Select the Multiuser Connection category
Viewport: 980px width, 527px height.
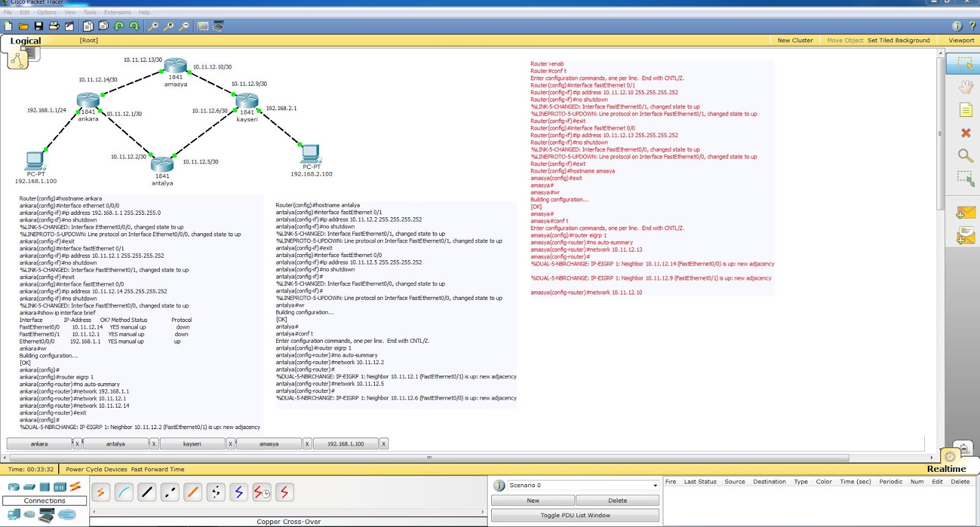67,515
